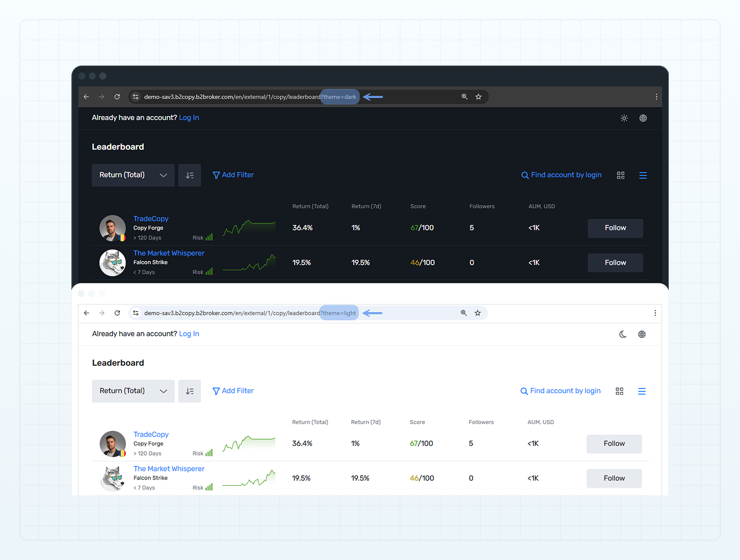
Task: Reload the dark-themed leaderboard page
Action: [117, 96]
